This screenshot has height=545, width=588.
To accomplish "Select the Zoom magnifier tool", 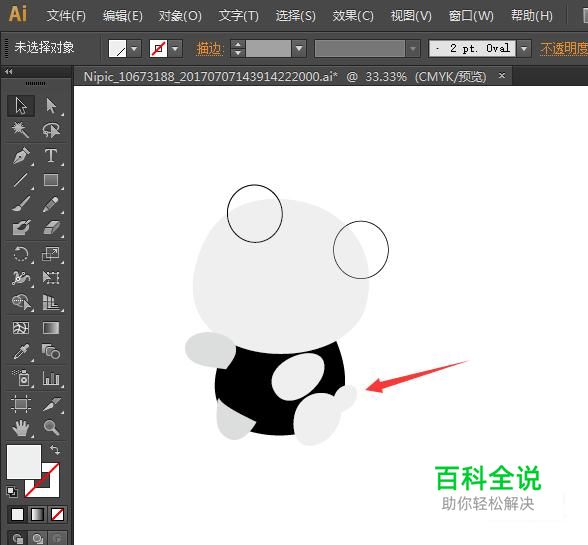I will pyautogui.click(x=51, y=428).
